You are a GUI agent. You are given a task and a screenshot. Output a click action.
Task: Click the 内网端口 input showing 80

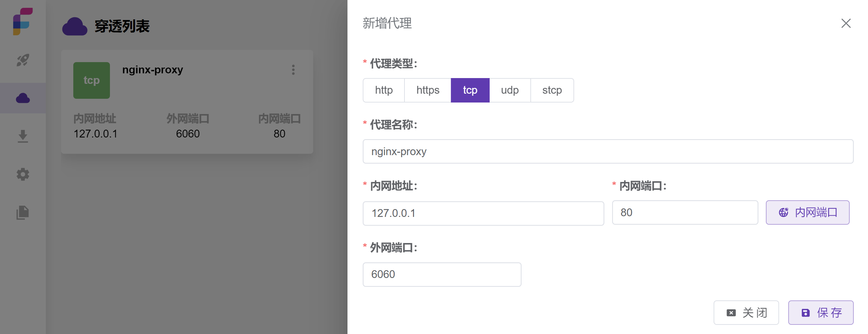pyautogui.click(x=685, y=212)
